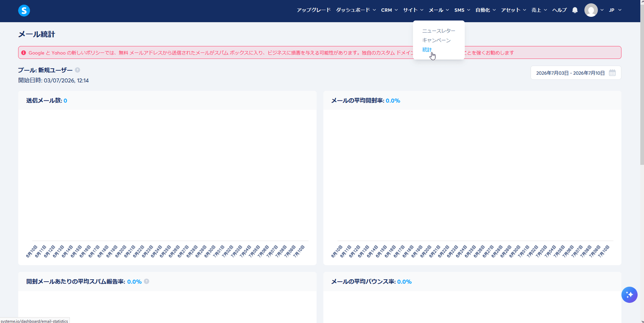Select キャンペーン from mail submenu

click(x=436, y=40)
